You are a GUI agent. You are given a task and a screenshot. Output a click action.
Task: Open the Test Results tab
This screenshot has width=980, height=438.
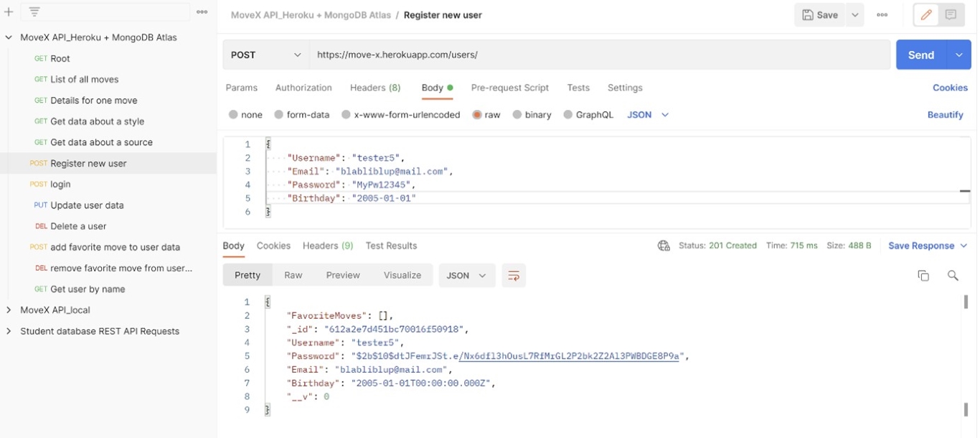tap(391, 246)
